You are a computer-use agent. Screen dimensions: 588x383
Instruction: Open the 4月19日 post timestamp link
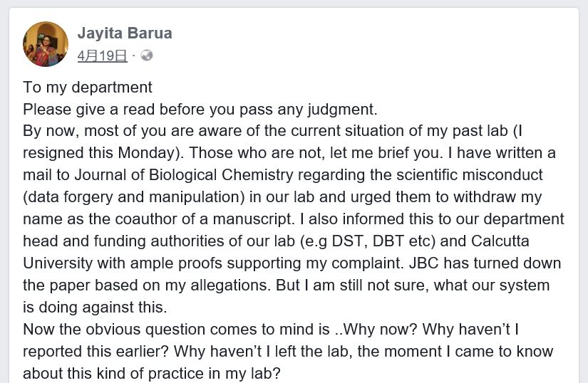click(x=103, y=56)
